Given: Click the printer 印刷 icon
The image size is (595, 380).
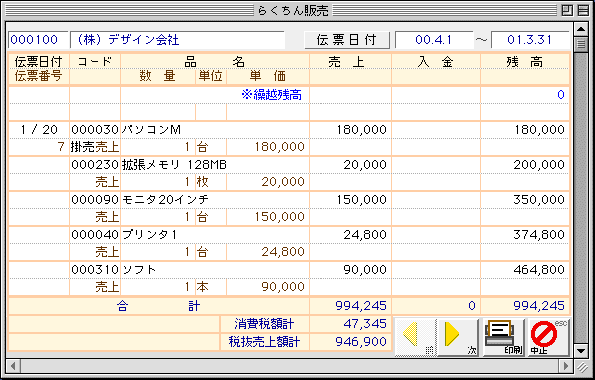Looking at the screenshot, I should [x=504, y=336].
